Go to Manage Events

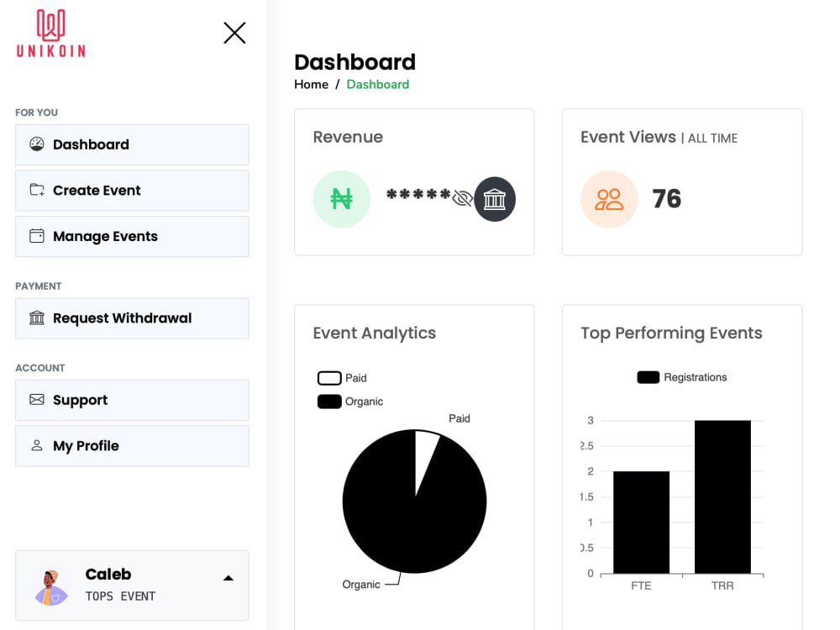[x=132, y=236]
